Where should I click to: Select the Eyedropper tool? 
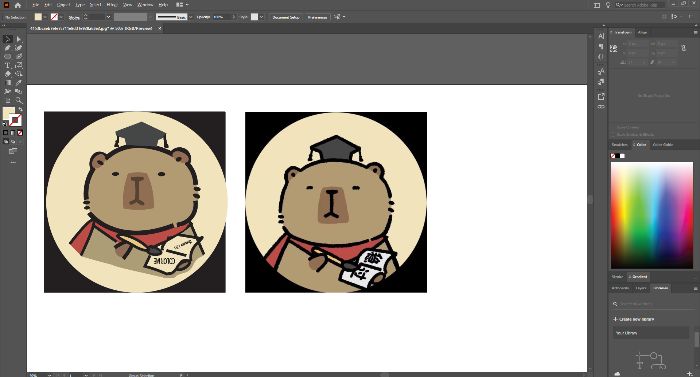tap(19, 83)
